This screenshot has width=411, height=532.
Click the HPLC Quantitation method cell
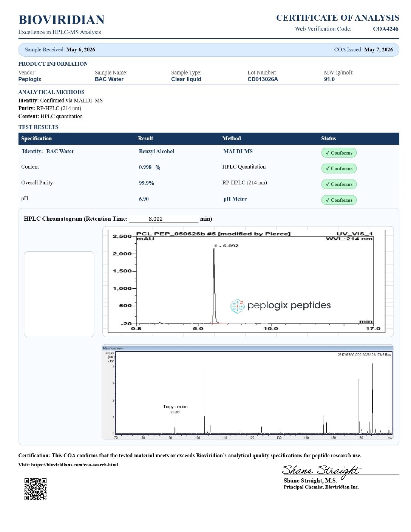coord(244,167)
